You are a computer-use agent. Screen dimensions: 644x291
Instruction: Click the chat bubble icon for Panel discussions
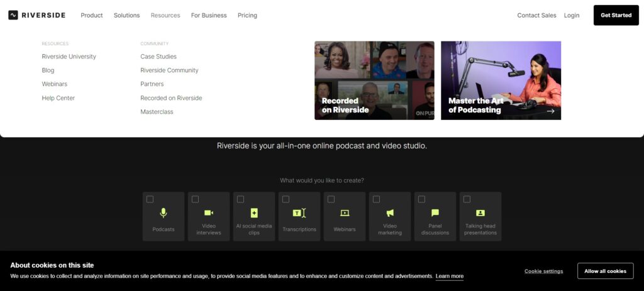435,212
